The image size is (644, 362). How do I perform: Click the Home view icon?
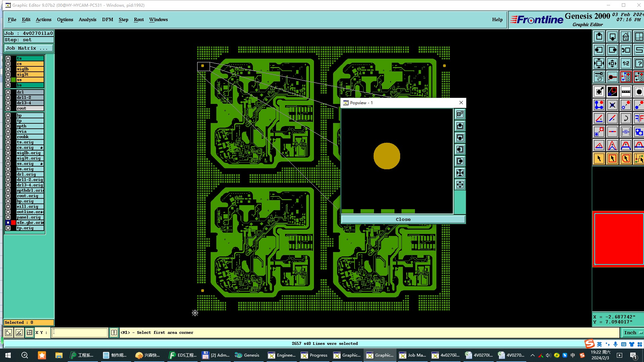click(x=626, y=37)
